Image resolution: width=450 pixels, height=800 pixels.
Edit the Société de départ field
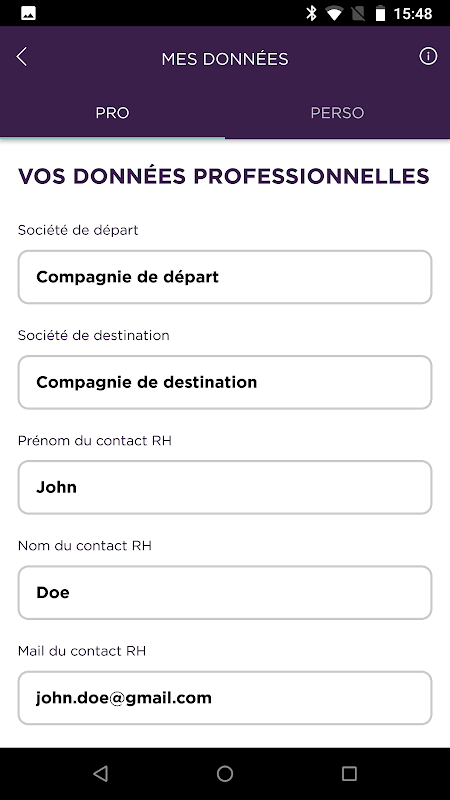[225, 277]
